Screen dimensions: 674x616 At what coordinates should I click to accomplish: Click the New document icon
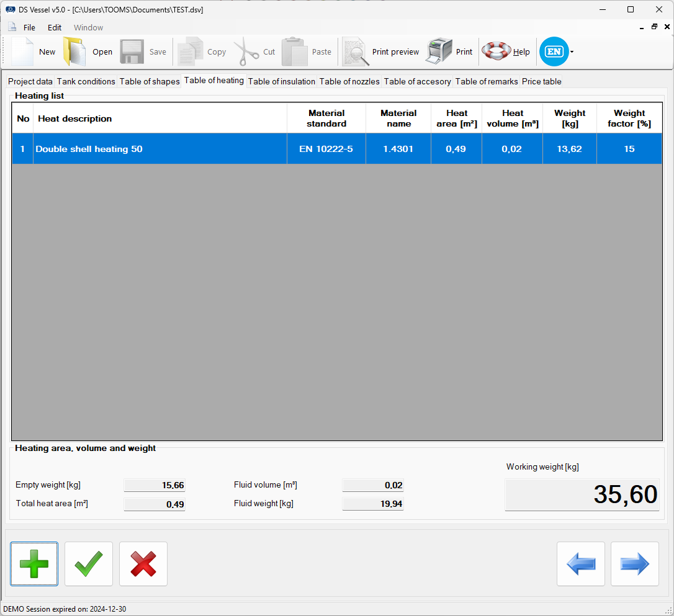point(22,51)
